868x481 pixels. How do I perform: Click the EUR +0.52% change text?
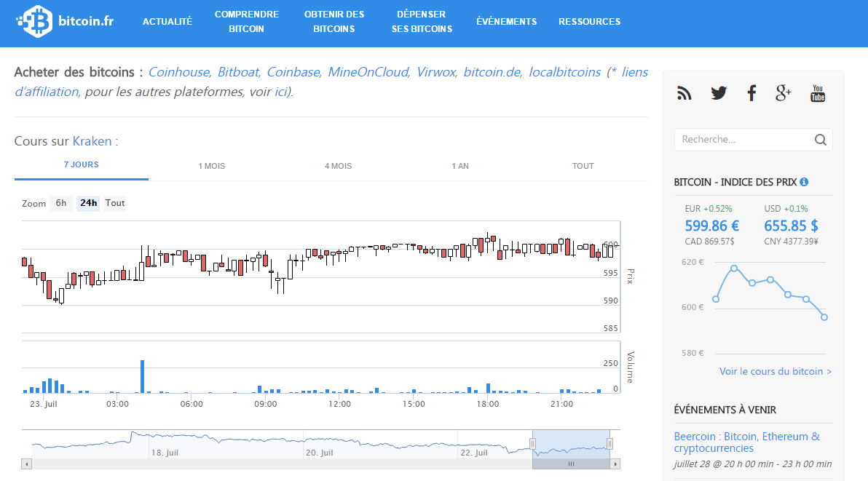click(709, 209)
